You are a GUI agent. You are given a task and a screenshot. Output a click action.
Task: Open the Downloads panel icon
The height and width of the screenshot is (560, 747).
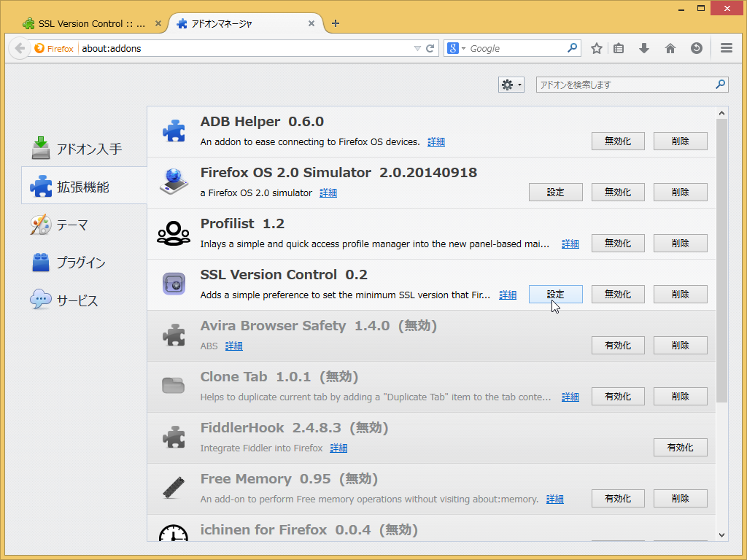click(x=643, y=47)
